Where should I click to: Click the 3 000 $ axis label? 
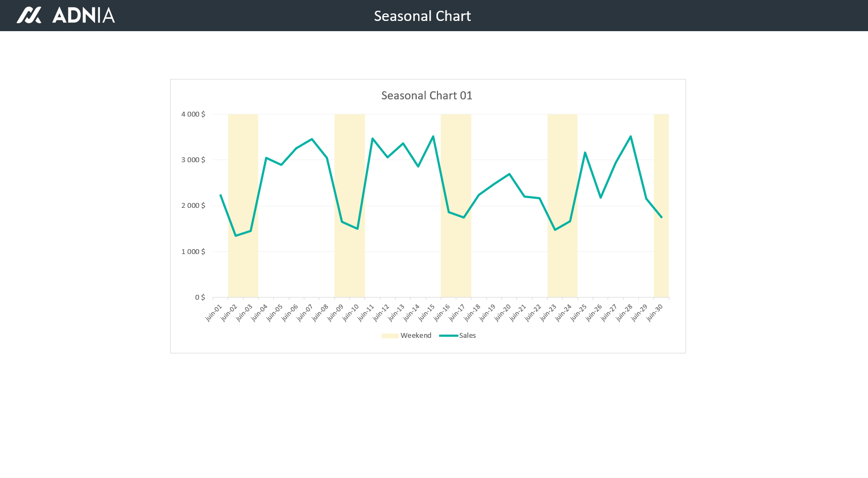coord(193,160)
